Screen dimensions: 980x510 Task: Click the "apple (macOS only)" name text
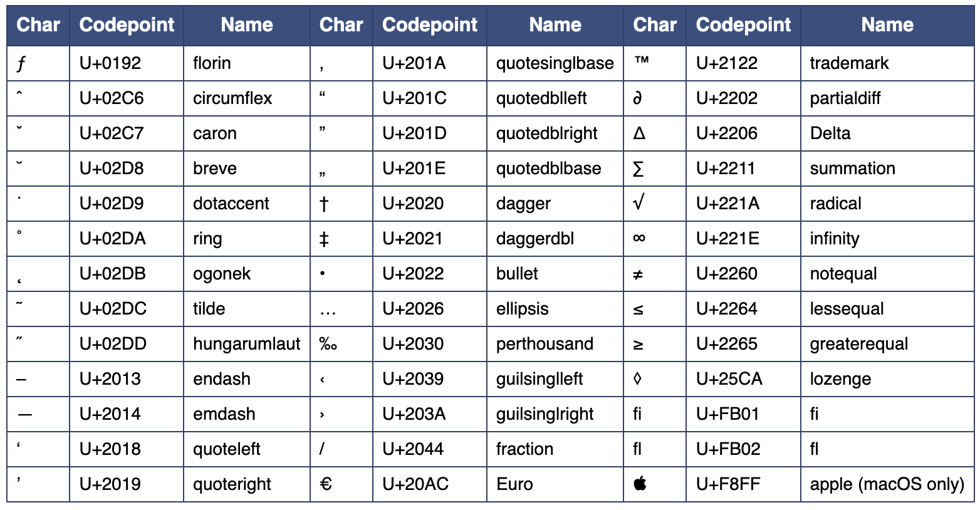[887, 484]
